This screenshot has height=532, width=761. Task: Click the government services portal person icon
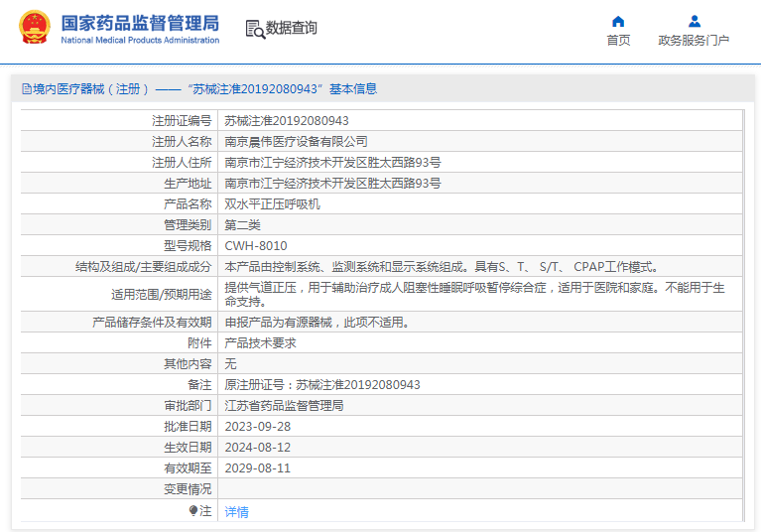(x=695, y=22)
